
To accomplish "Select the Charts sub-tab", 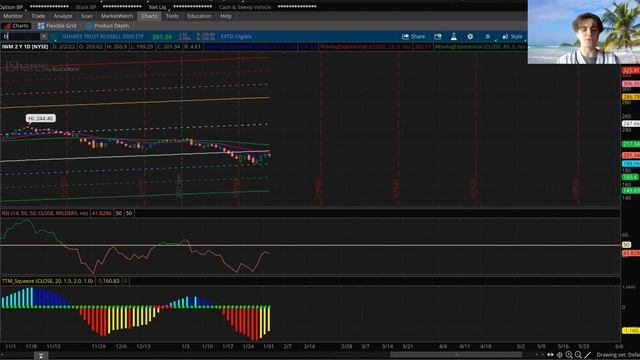I will point(16,26).
